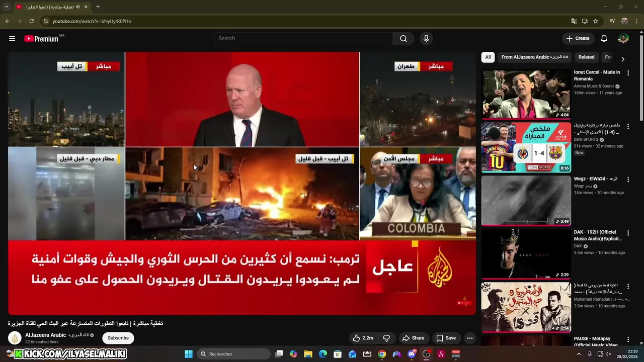644x362 pixels.
Task: Open Discord from the taskbar
Action: point(412,354)
